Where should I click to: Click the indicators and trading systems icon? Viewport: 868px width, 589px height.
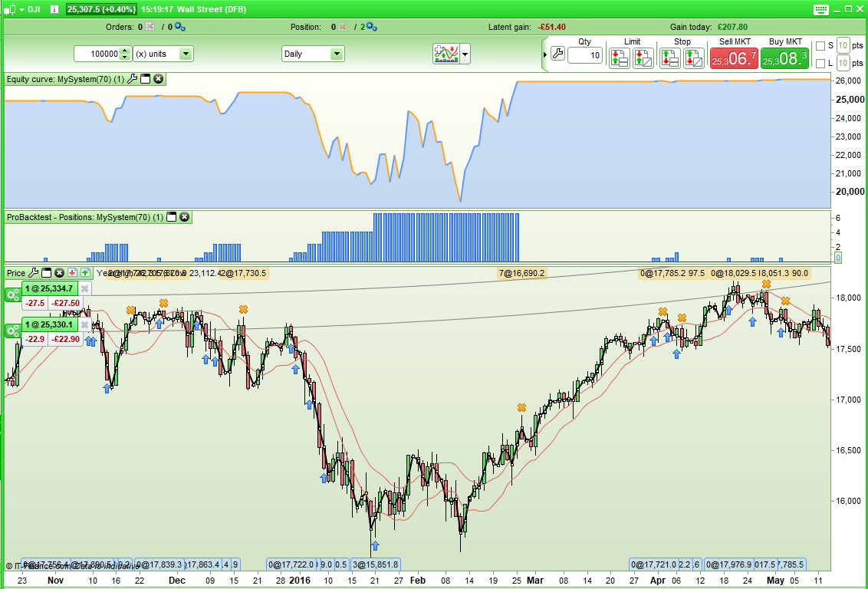click(x=446, y=54)
